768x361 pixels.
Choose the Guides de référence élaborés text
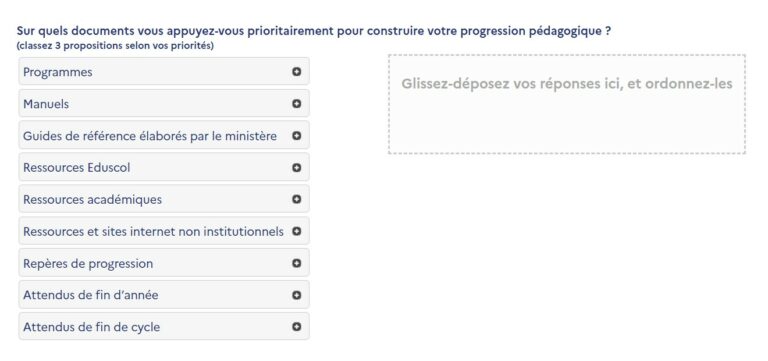[x=150, y=136]
